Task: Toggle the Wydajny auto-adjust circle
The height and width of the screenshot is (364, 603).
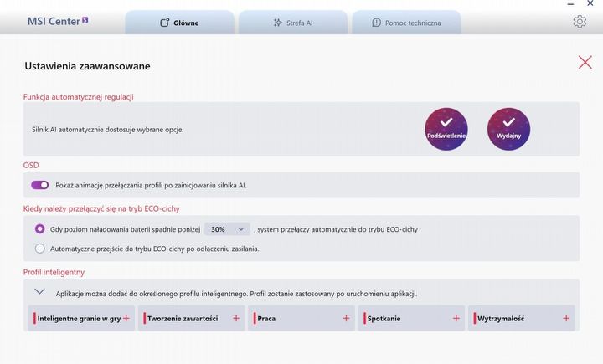Action: 508,129
